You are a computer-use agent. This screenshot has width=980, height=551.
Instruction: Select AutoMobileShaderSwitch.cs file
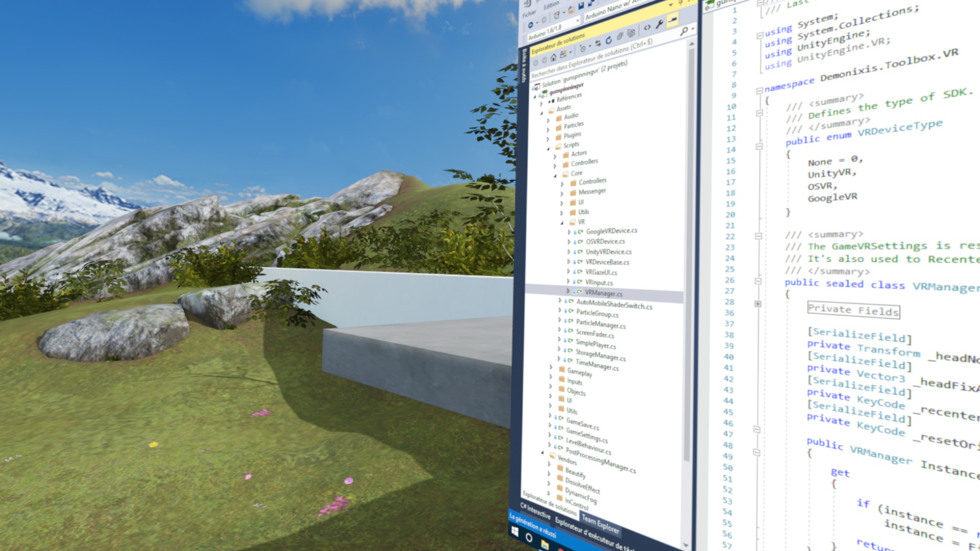pos(615,304)
